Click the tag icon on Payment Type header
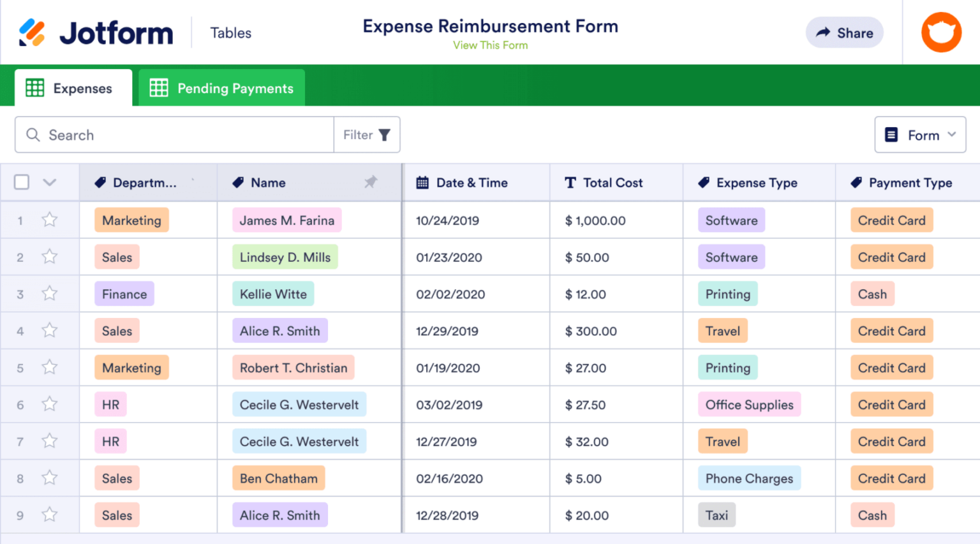Screen dimensions: 980x544 [856, 182]
